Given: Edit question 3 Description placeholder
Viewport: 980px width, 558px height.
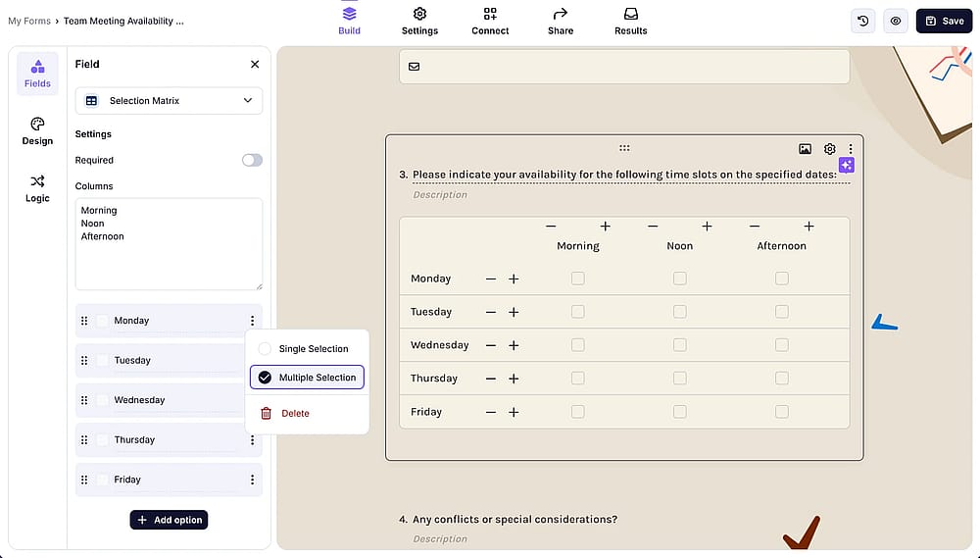Looking at the screenshot, I should (440, 194).
